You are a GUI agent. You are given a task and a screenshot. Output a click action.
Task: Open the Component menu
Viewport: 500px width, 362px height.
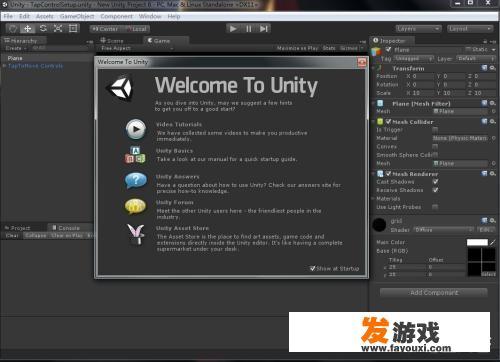[x=116, y=16]
